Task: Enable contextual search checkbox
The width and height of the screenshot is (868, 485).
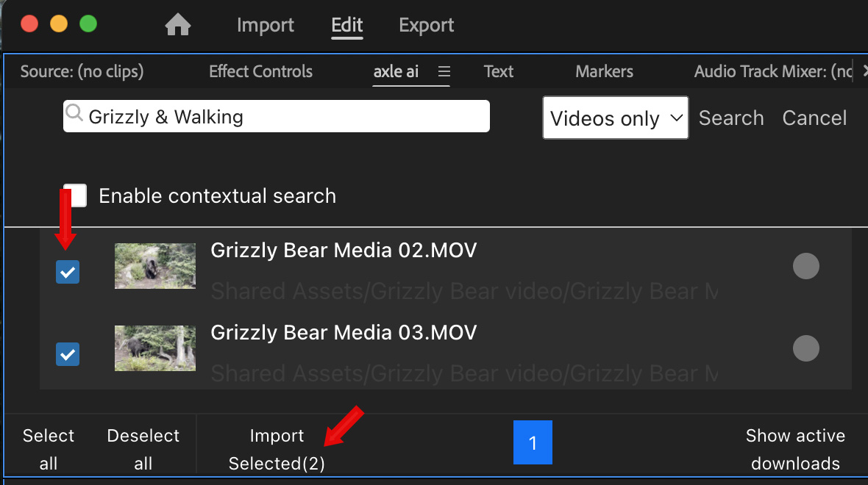Action: click(76, 195)
